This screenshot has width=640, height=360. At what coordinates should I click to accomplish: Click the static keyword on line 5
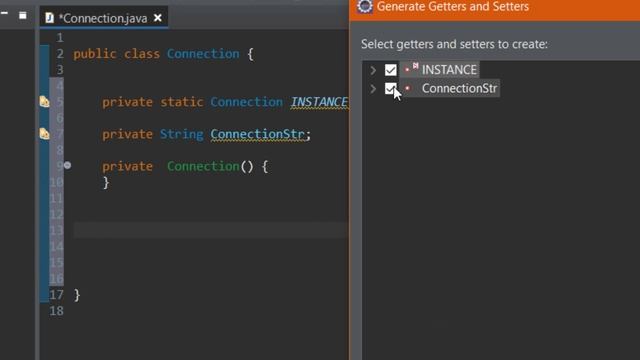pos(182,102)
